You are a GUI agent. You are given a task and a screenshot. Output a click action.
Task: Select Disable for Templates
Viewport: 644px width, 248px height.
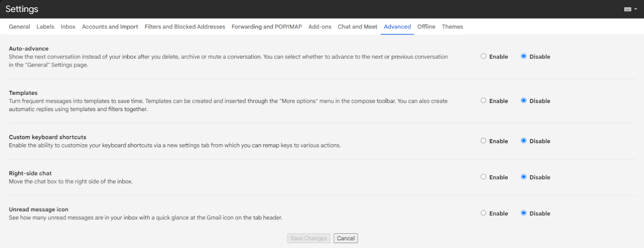point(524,101)
